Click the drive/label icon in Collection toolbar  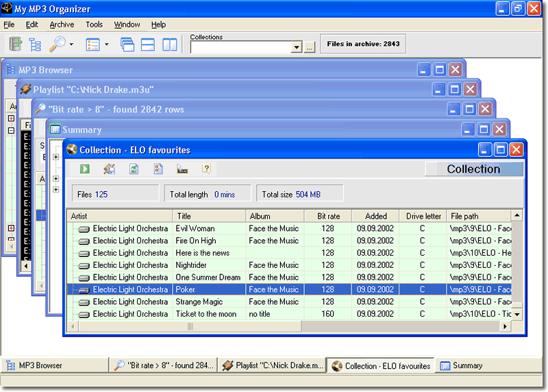coord(182,169)
